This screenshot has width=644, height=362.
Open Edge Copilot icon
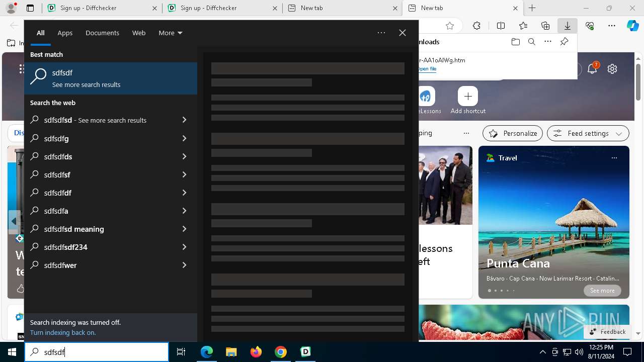pos(632,26)
